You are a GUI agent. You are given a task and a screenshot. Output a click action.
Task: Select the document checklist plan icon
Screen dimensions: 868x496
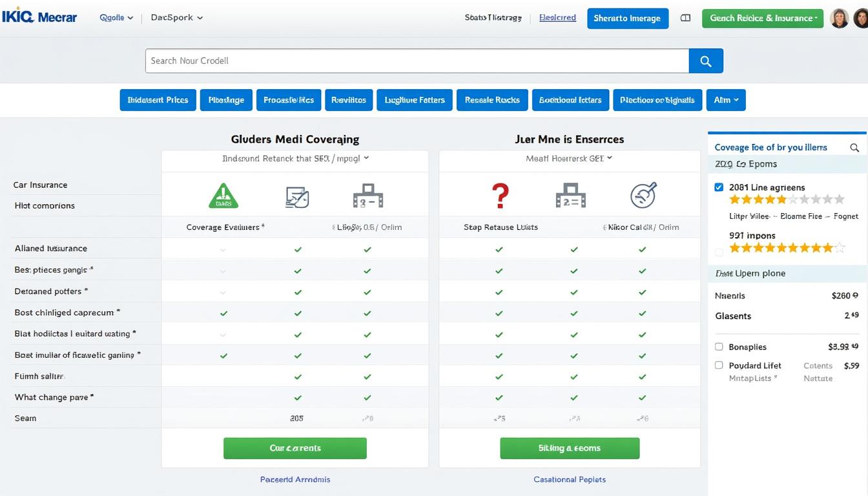297,196
